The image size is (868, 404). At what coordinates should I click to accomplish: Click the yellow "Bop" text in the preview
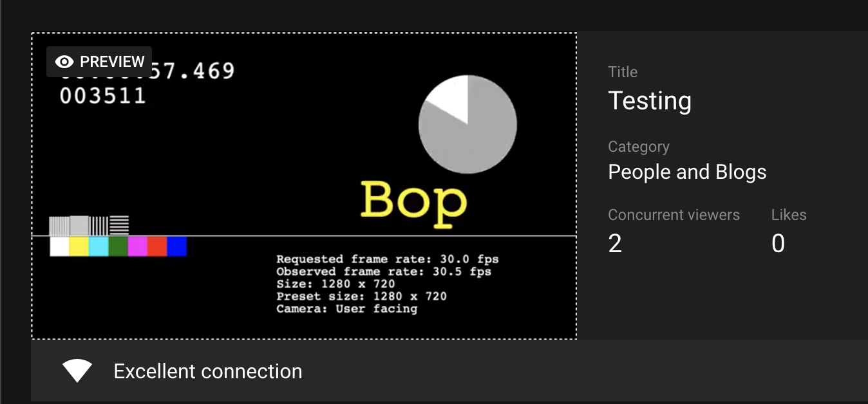pos(413,201)
